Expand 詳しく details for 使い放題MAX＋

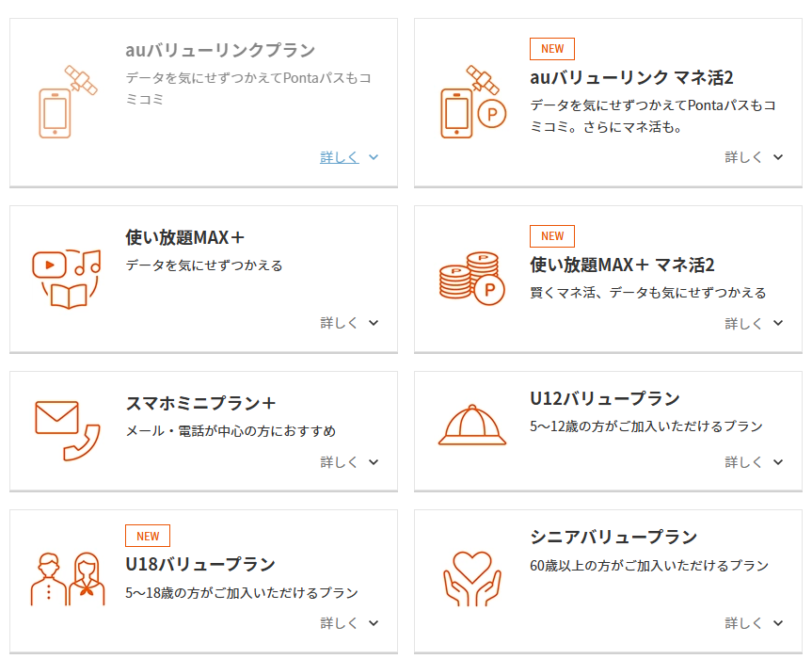pos(349,323)
